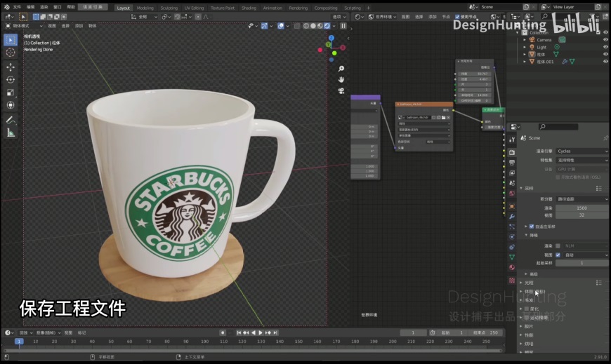The height and width of the screenshot is (364, 611).
Task: Click the pan view hand icon
Action: (x=341, y=80)
